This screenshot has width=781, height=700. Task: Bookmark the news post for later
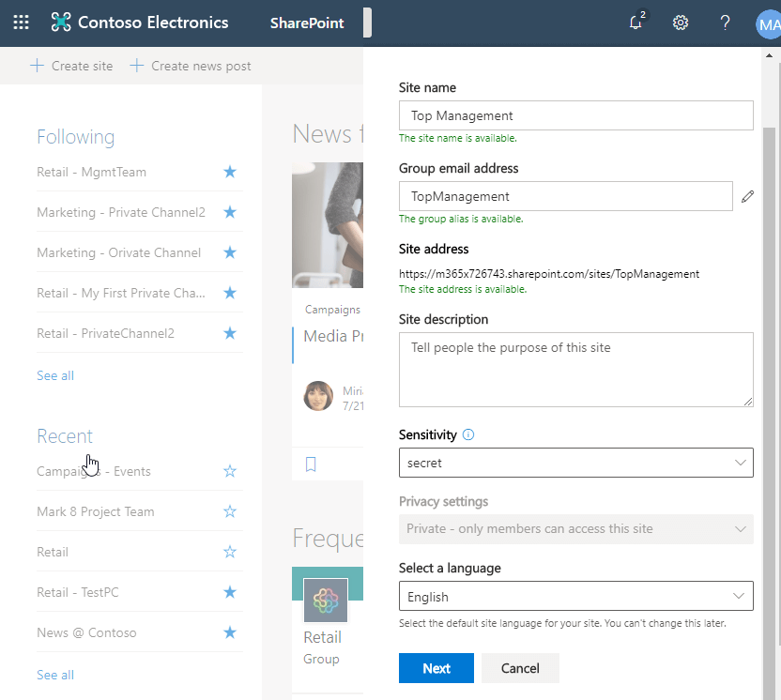pos(312,464)
